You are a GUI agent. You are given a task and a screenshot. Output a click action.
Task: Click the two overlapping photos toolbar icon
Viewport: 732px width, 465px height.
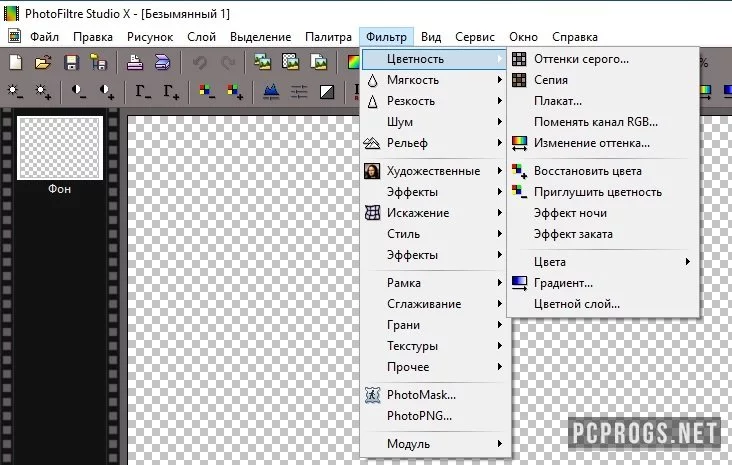click(262, 62)
